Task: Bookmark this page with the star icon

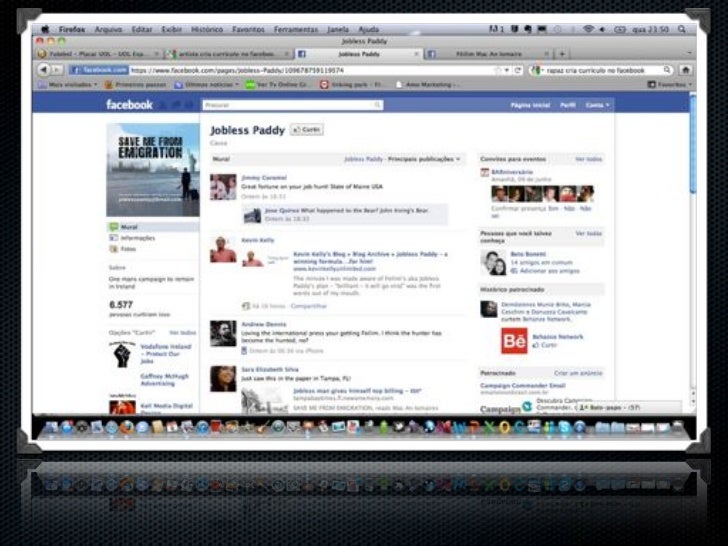Action: pyautogui.click(x=498, y=70)
